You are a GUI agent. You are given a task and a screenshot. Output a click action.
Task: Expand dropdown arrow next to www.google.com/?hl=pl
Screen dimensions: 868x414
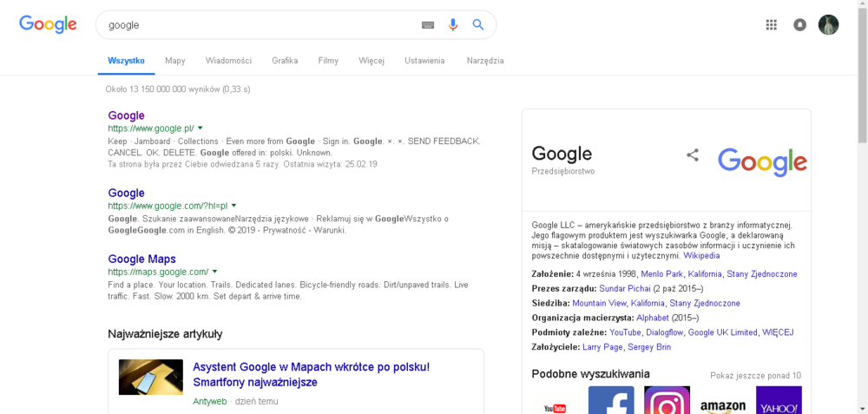click(233, 206)
